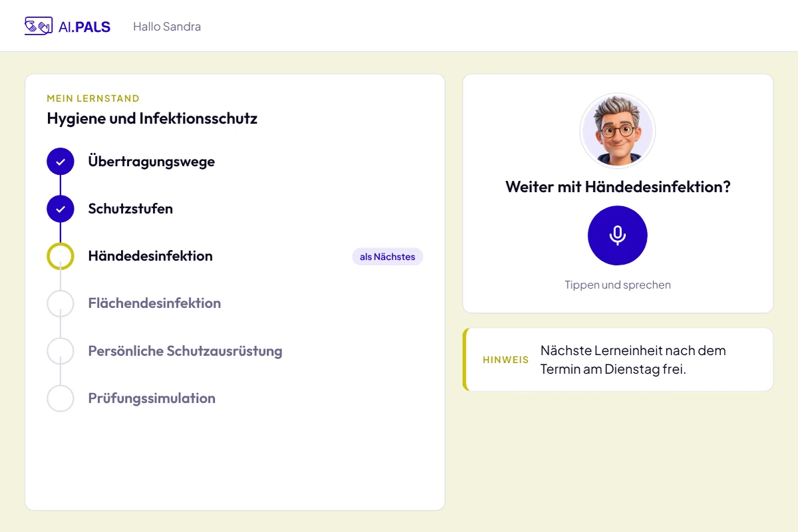
Task: Tap the microphone button to speak
Action: pyautogui.click(x=618, y=235)
